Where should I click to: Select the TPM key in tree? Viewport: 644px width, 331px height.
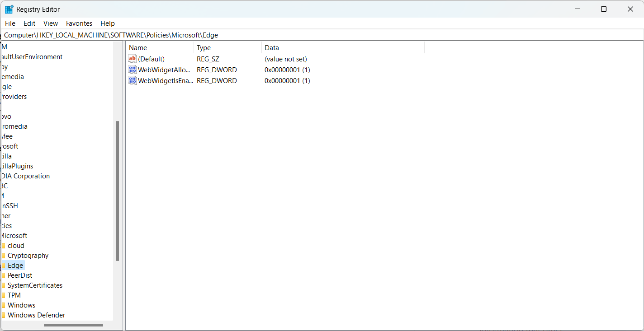tap(14, 295)
